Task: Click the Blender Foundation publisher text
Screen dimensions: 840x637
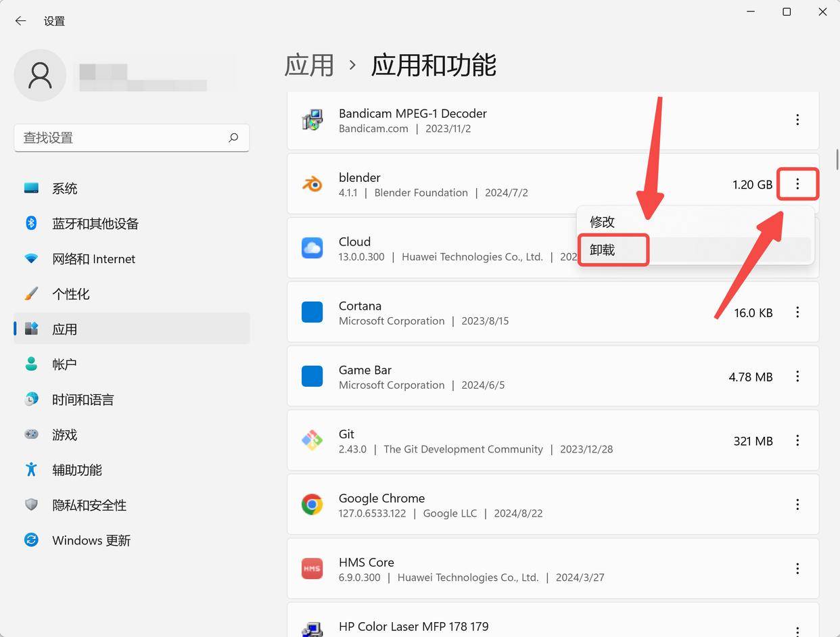Action: [x=421, y=193]
